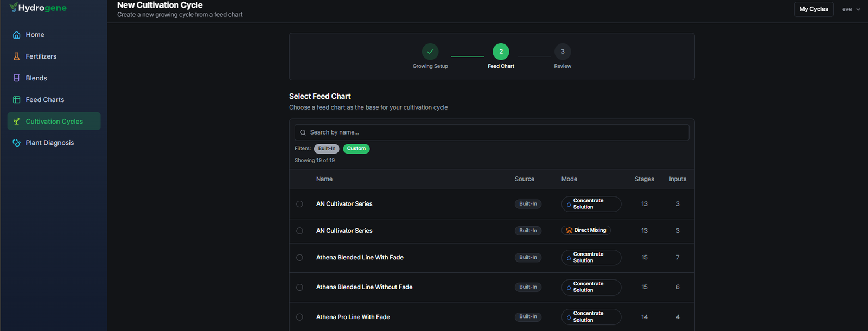Toggle the Custom filter chip

pos(356,149)
